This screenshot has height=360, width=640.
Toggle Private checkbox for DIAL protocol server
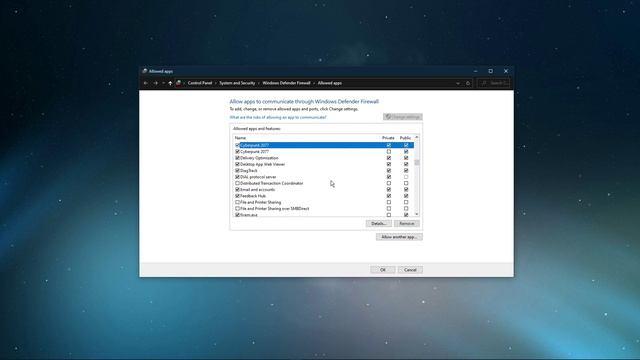coord(389,177)
